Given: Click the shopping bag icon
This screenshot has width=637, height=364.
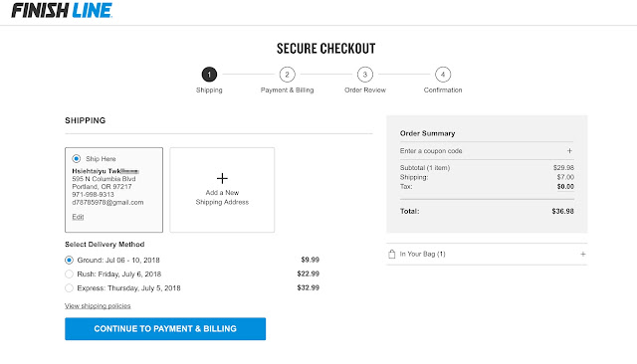Looking at the screenshot, I should 391,254.
